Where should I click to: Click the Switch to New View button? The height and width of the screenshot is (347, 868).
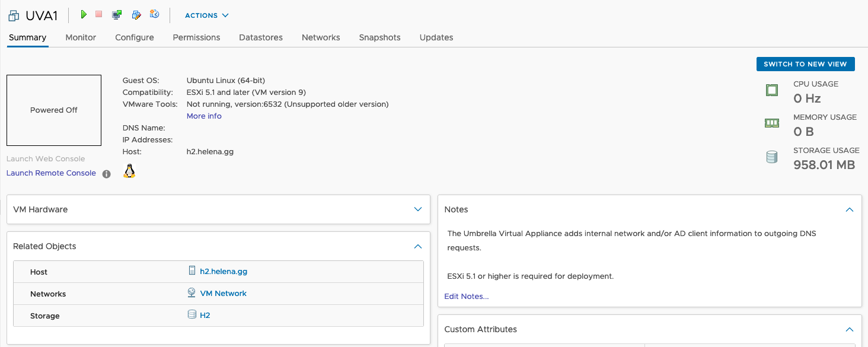pos(805,64)
